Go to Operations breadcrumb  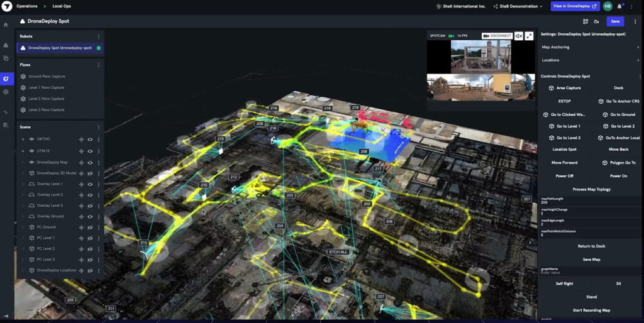coord(26,6)
